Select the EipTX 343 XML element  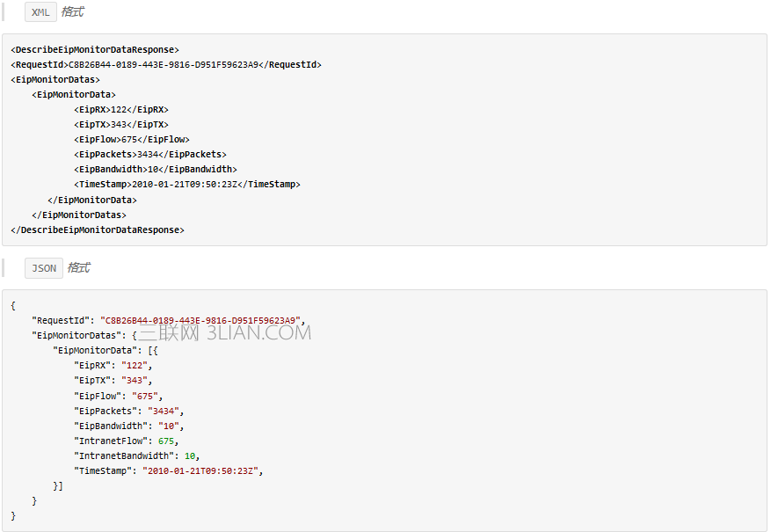click(120, 125)
